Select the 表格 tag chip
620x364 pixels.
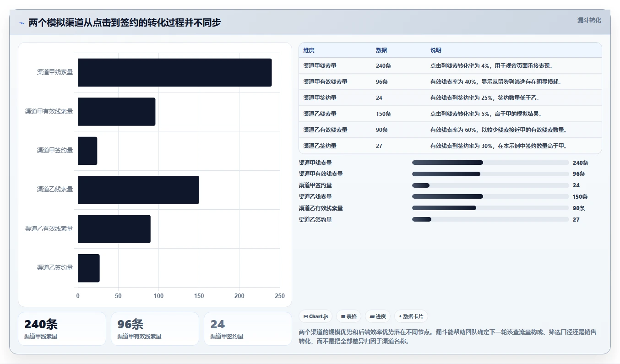coord(348,316)
